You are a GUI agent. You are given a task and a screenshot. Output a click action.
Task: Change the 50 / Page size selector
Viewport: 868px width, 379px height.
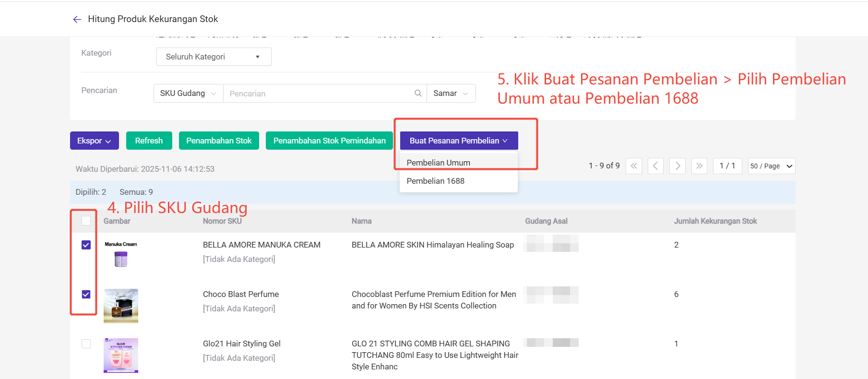[771, 166]
